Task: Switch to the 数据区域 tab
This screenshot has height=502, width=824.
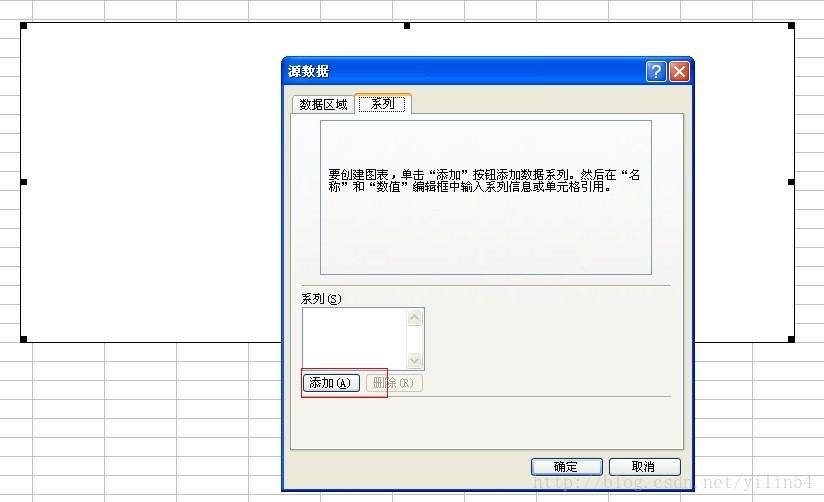Action: coord(323,104)
